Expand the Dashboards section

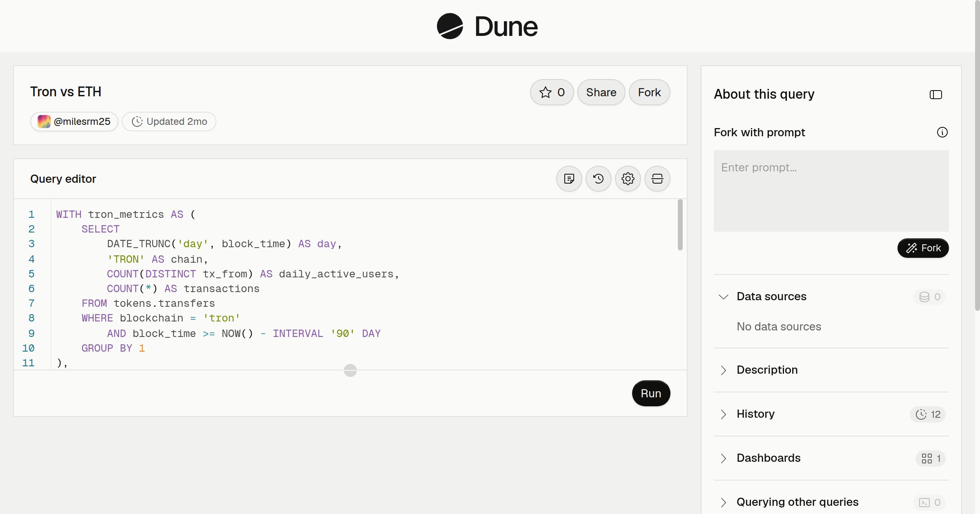[x=723, y=458]
